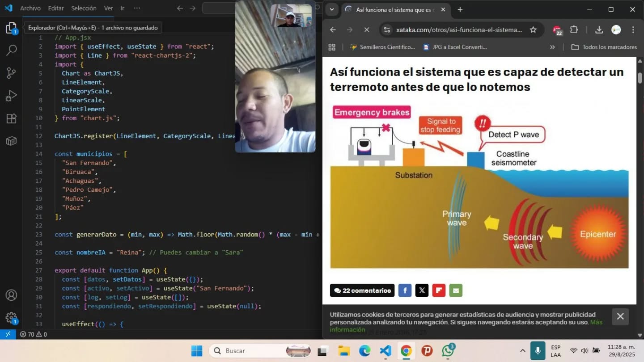This screenshot has height=362, width=644.
Task: Open the Manage gear settings
Action: tap(11, 318)
